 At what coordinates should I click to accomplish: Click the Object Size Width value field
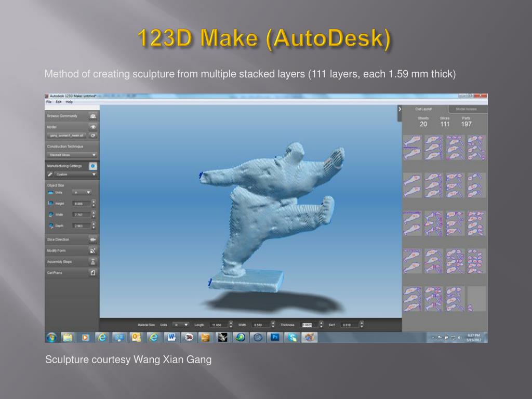click(82, 215)
